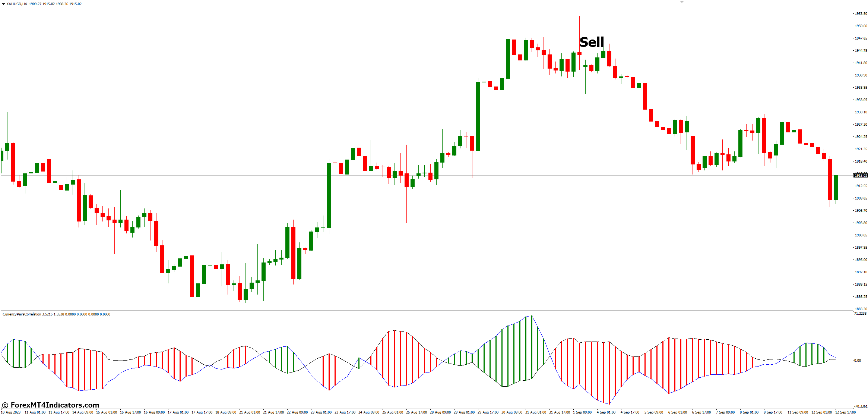Click the 1883.30 price scale label
Screen dimensions: 868x415
[861, 309]
